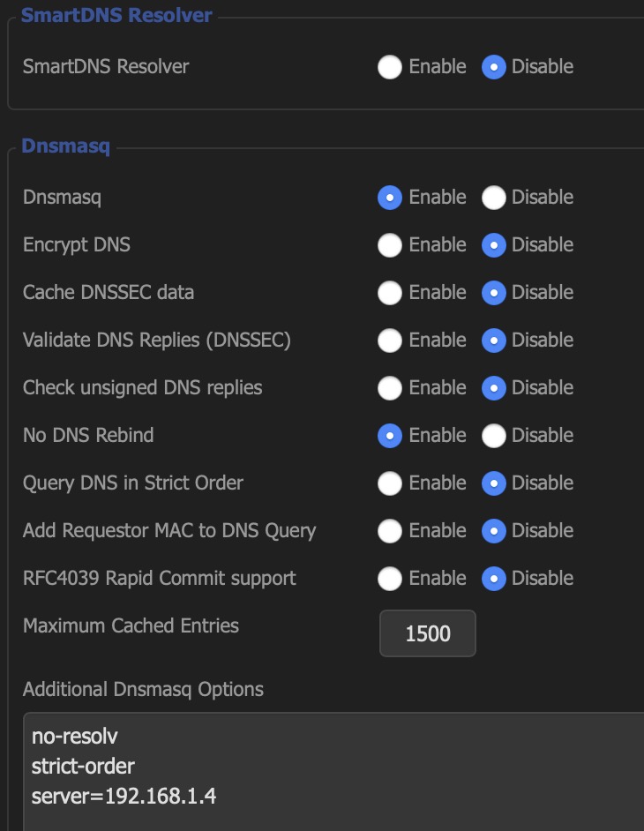Click the Maximum Cached Entries field
This screenshot has height=831, width=644.
pyautogui.click(x=428, y=633)
